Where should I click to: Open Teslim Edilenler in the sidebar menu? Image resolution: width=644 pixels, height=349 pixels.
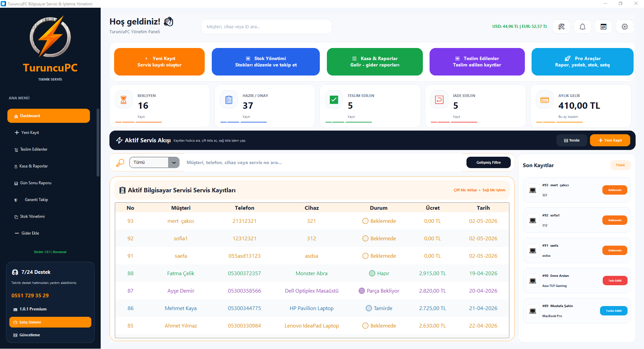pos(49,149)
